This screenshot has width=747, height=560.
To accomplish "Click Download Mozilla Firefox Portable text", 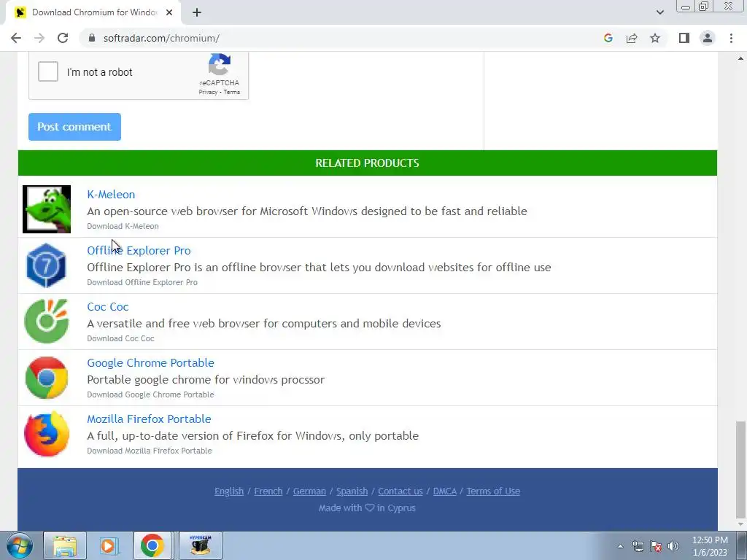I will pos(150,451).
